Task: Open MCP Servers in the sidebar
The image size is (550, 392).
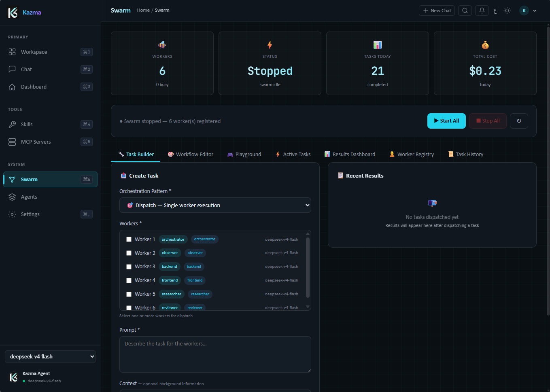Action: pos(50,142)
